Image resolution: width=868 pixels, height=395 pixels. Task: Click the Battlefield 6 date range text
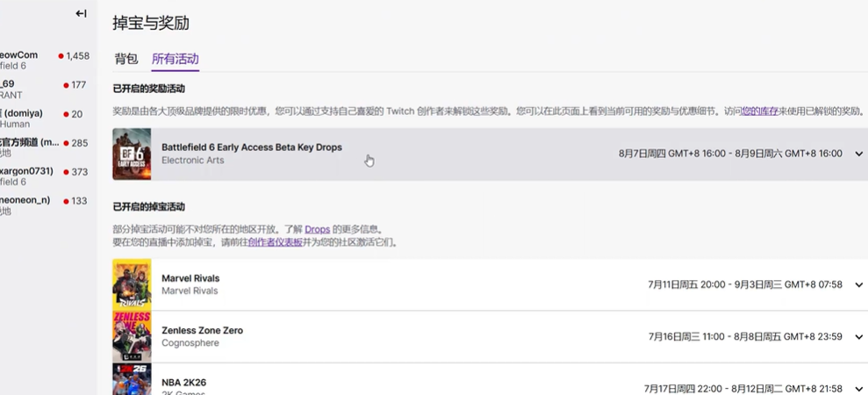730,154
